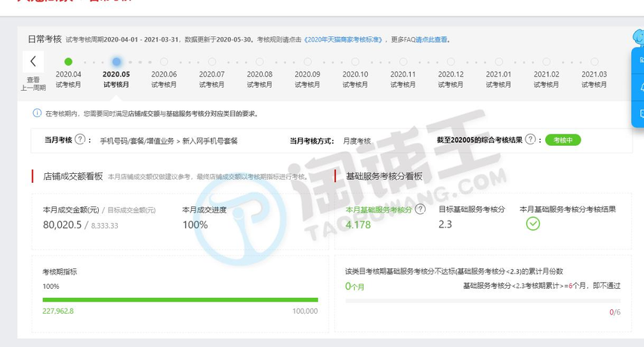Select the 2020.06 assessment month
Screen dimensions: 644x347
pyautogui.click(x=164, y=79)
